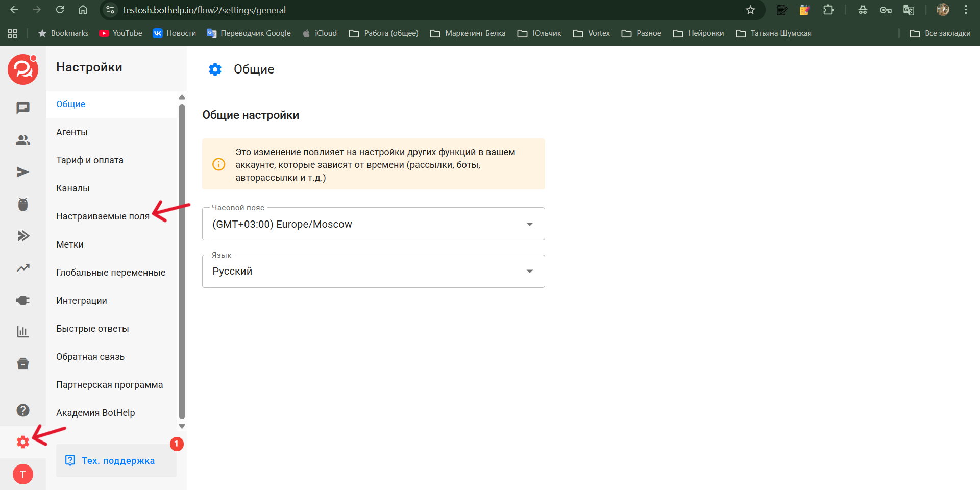Click the broadcasts paper plane icon

(x=23, y=172)
